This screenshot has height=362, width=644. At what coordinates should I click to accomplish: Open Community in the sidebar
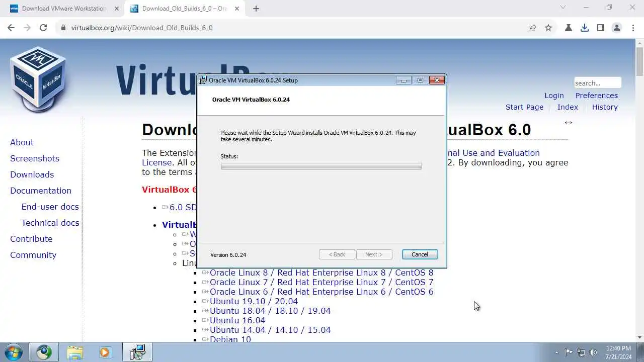click(33, 255)
